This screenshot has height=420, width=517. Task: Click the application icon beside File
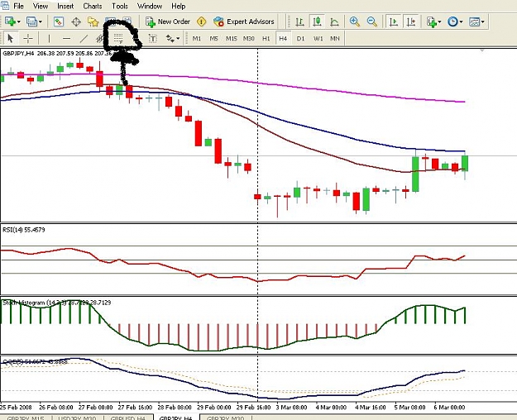[x=5, y=6]
